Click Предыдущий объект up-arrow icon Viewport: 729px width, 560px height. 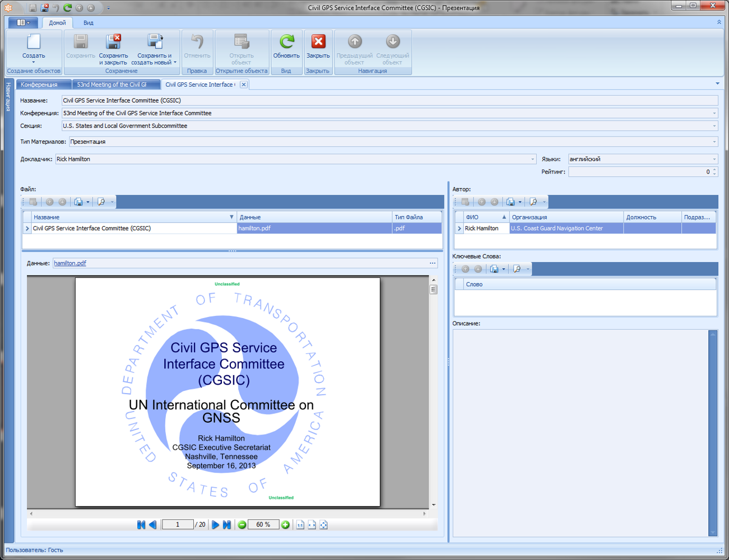[355, 41]
